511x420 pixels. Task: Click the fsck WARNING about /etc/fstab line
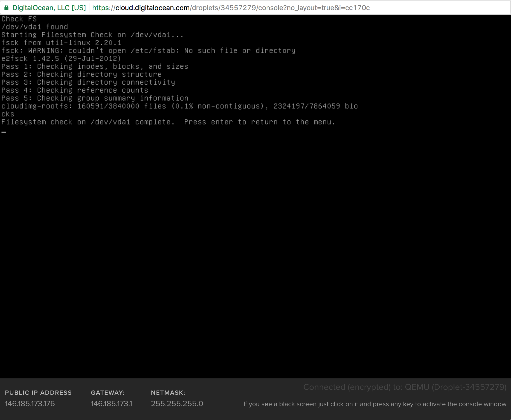click(148, 51)
